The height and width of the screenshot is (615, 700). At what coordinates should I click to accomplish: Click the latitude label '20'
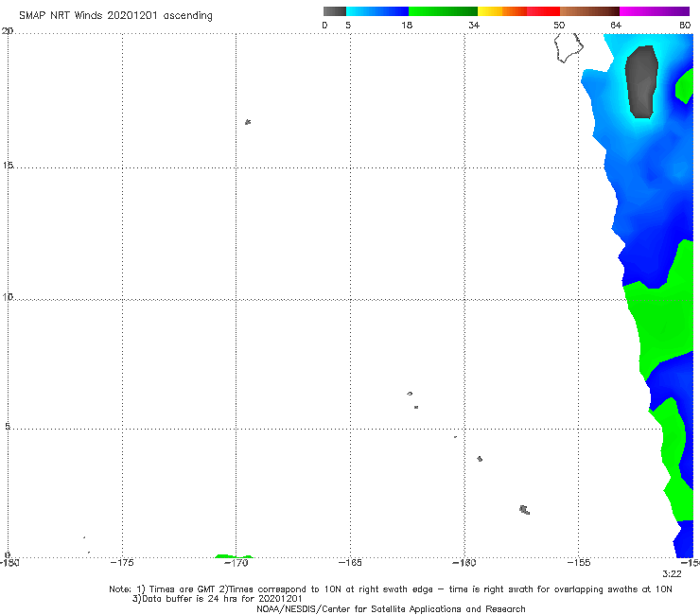coord(8,31)
